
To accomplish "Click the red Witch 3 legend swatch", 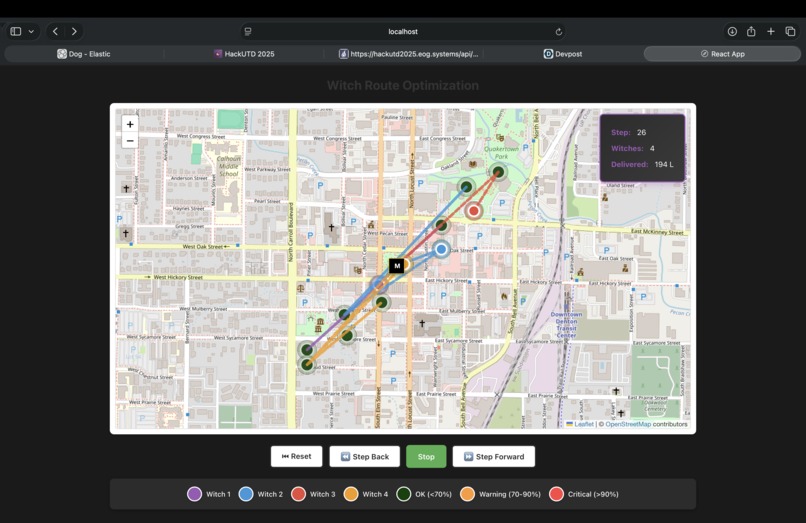I will pos(298,494).
